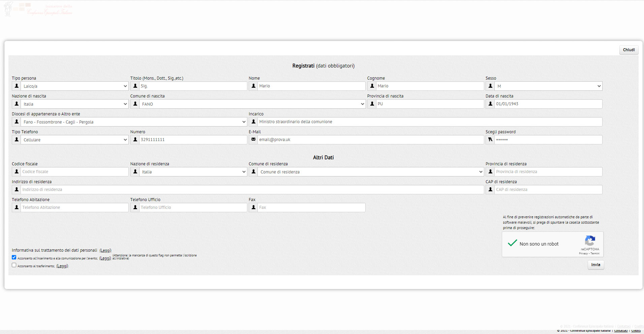Image resolution: width=644 pixels, height=334 pixels.
Task: Uncheck the event data consent checkbox
Action: pyautogui.click(x=14, y=257)
